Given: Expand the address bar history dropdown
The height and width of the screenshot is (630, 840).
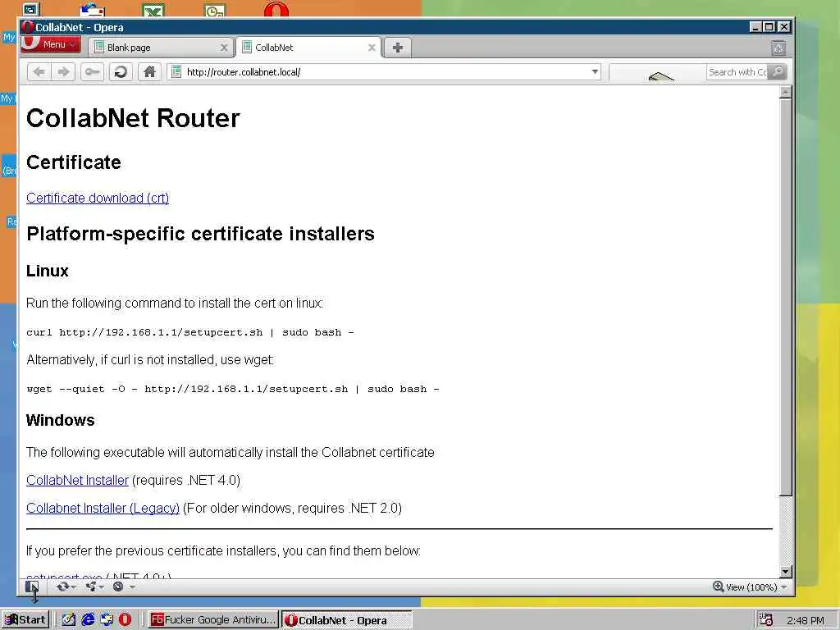Looking at the screenshot, I should pos(595,72).
